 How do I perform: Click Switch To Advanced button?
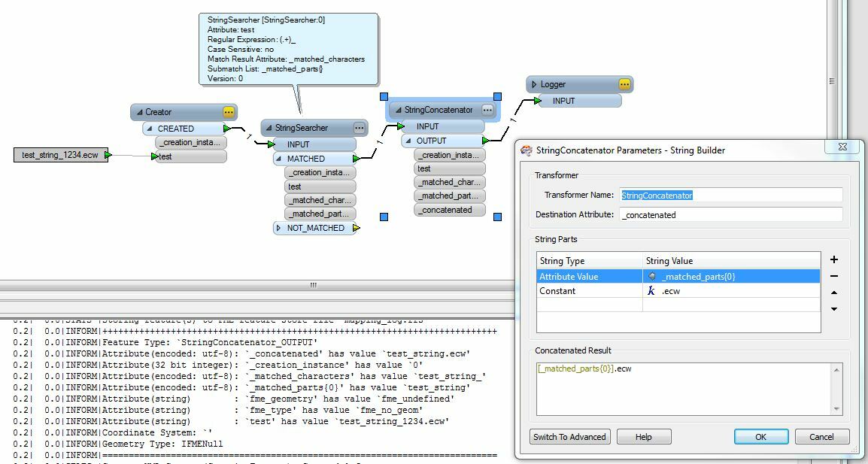[569, 437]
